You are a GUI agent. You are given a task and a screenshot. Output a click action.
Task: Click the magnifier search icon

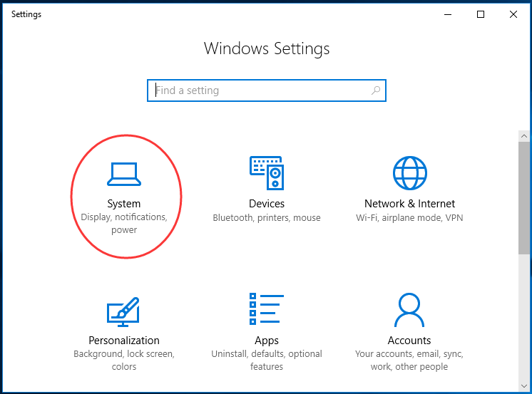(376, 90)
